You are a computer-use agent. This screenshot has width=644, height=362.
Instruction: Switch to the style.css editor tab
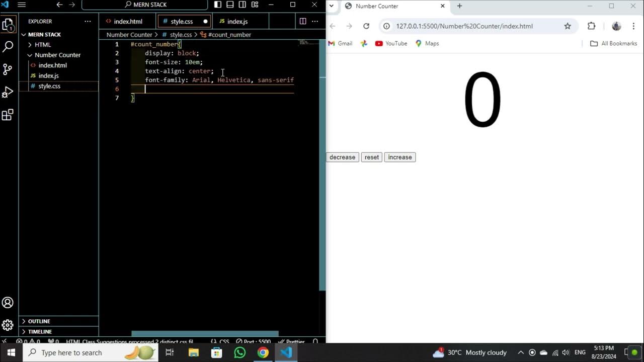181,22
